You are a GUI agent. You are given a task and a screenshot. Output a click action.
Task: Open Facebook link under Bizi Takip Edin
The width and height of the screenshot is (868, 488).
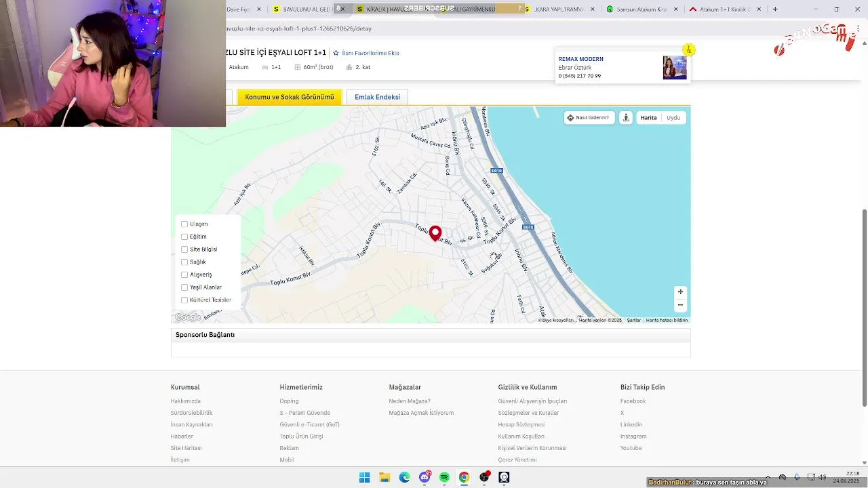633,401
